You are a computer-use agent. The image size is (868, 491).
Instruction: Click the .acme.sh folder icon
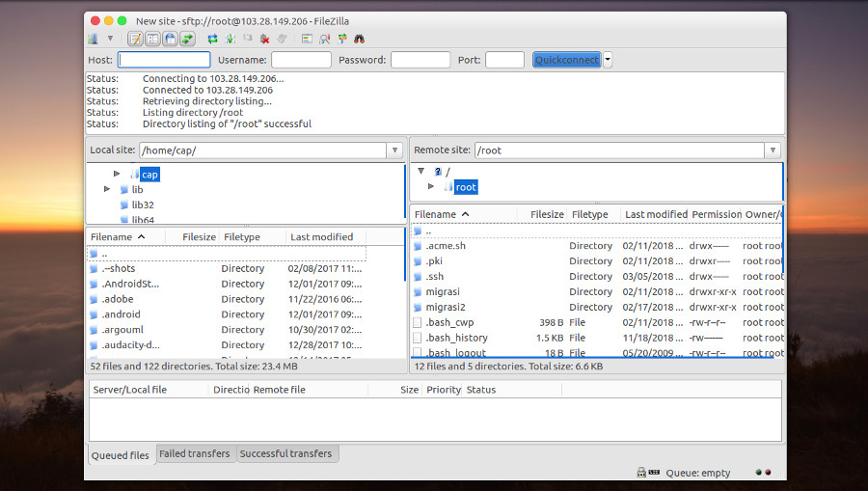pyautogui.click(x=418, y=246)
